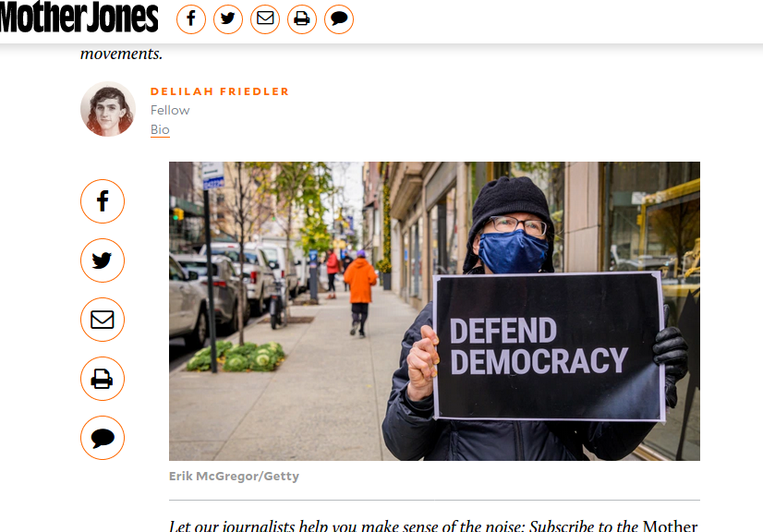Select the large sidebar printer icon
Screen dimensions: 763x532
click(x=103, y=379)
